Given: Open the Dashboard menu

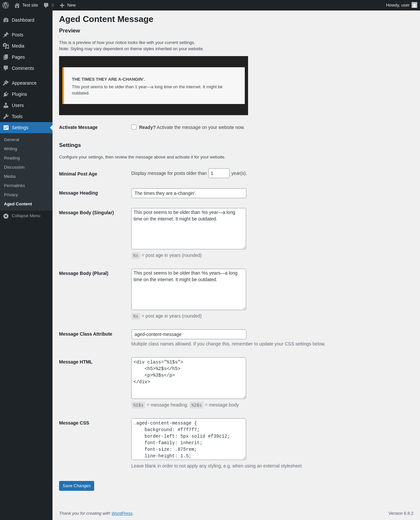Looking at the screenshot, I should click(x=26, y=20).
